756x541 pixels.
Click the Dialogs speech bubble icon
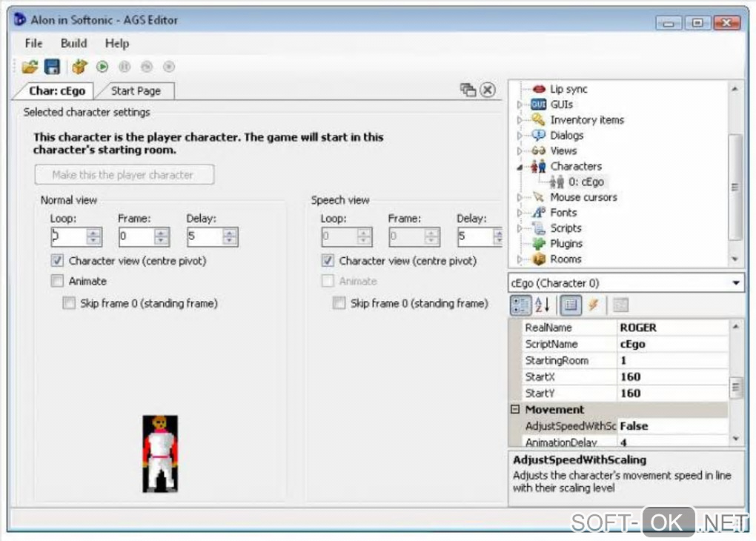point(538,135)
